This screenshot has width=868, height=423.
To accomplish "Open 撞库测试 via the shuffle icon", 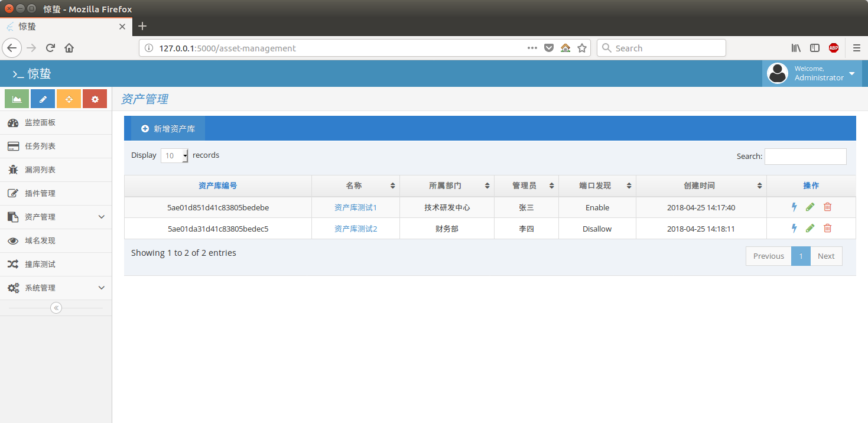I will 14,264.
